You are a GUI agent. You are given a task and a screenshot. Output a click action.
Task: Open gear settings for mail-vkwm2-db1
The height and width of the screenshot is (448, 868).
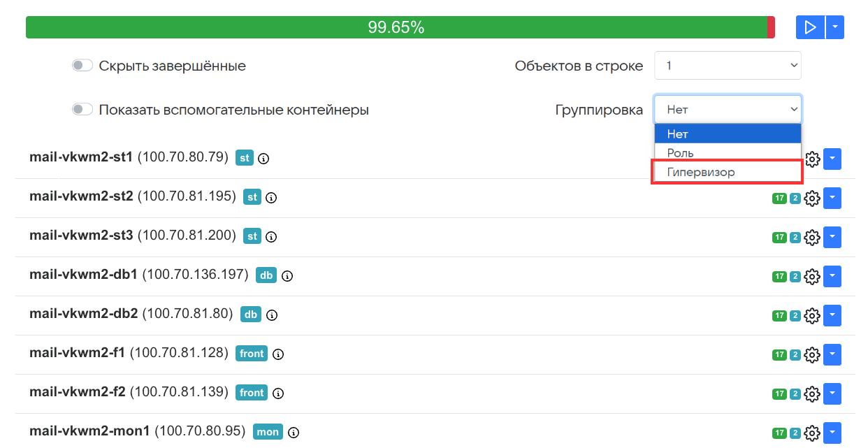click(812, 277)
